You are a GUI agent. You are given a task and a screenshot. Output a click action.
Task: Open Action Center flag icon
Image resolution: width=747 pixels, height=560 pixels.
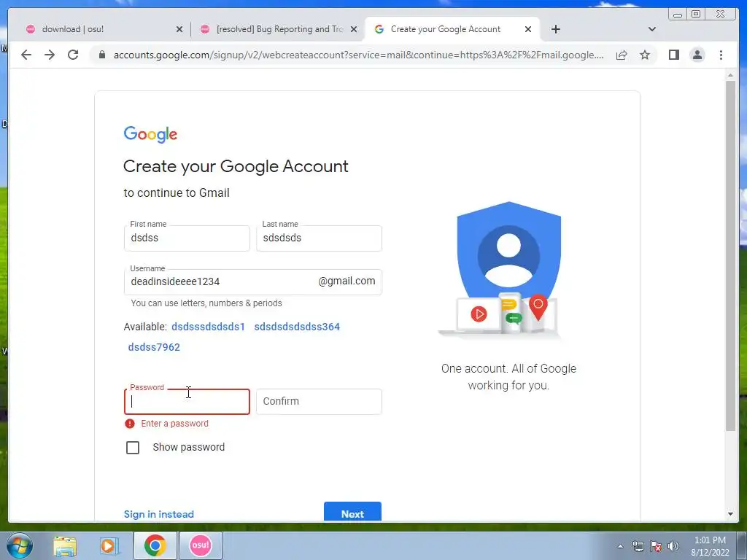(656, 546)
